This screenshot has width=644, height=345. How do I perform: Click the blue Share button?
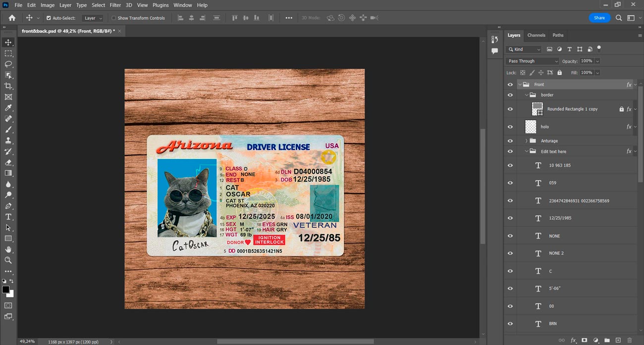[x=599, y=18]
